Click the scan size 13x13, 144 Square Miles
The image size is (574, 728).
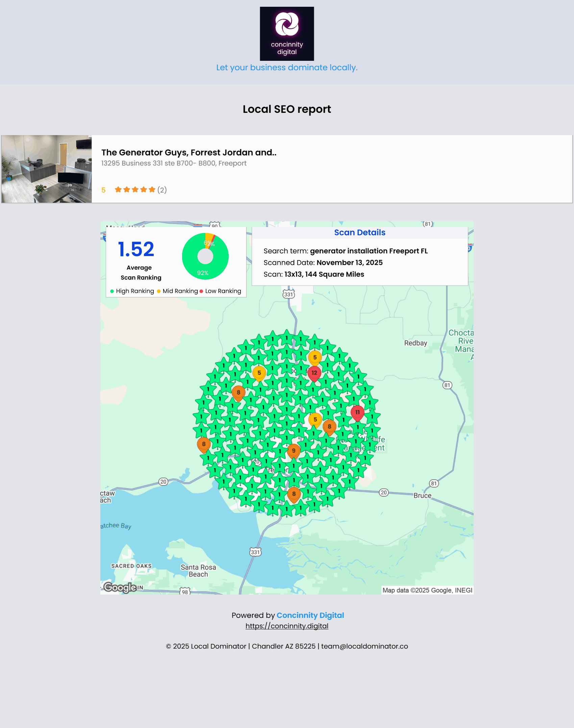(324, 274)
